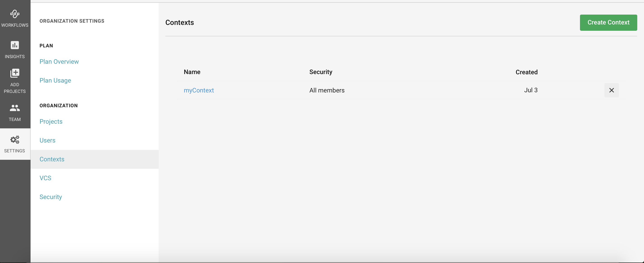Open the Security settings link
The width and height of the screenshot is (644, 263).
(51, 197)
